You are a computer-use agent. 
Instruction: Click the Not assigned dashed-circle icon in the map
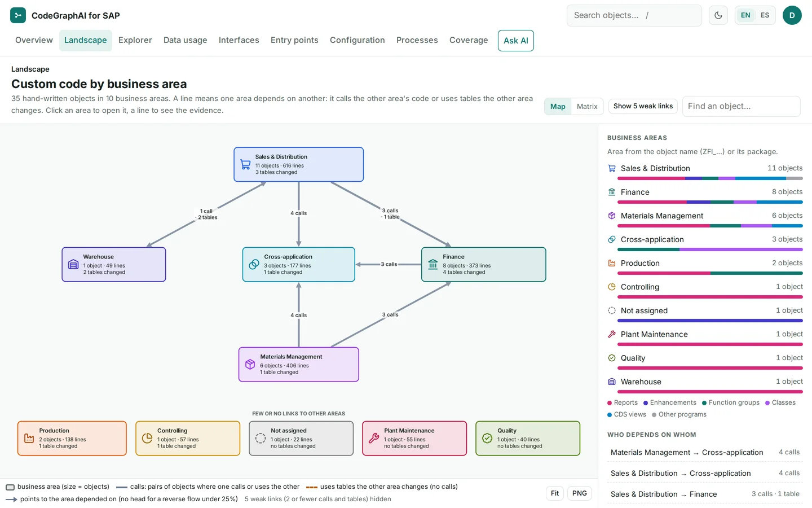coord(261,438)
